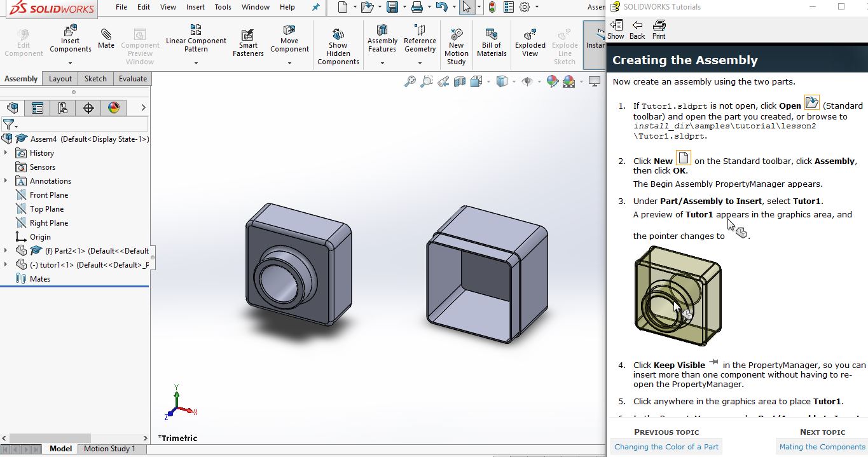Click the Zoom to Fit icon

pyautogui.click(x=410, y=81)
